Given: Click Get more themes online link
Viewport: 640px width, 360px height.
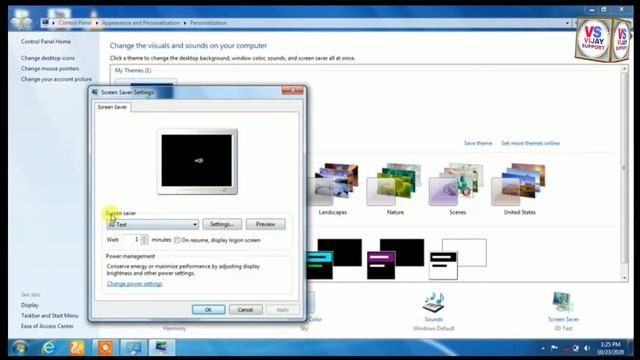Looking at the screenshot, I should tap(530, 143).
